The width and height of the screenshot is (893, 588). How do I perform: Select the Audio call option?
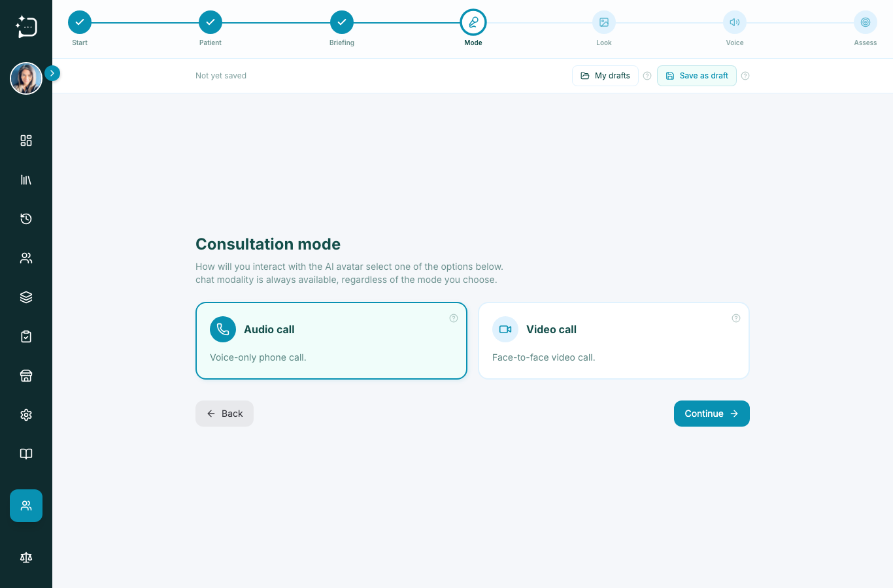tap(331, 340)
